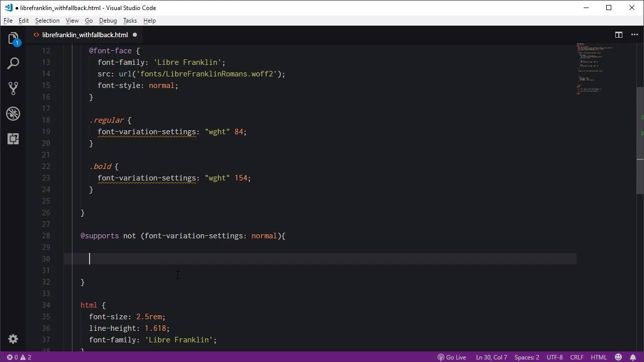Open the Debug view in activity bar
The height and width of the screenshot is (362, 644).
[13, 114]
